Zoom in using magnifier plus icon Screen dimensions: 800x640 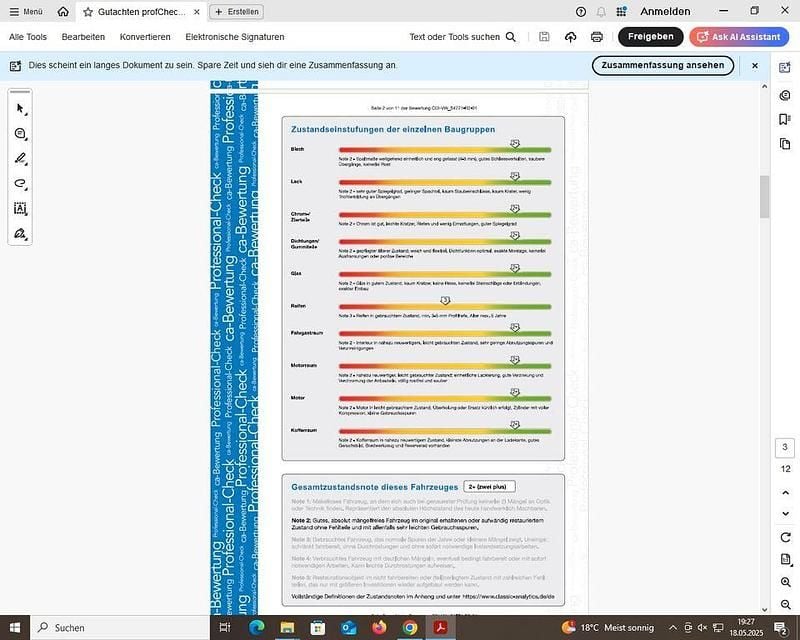tap(786, 582)
